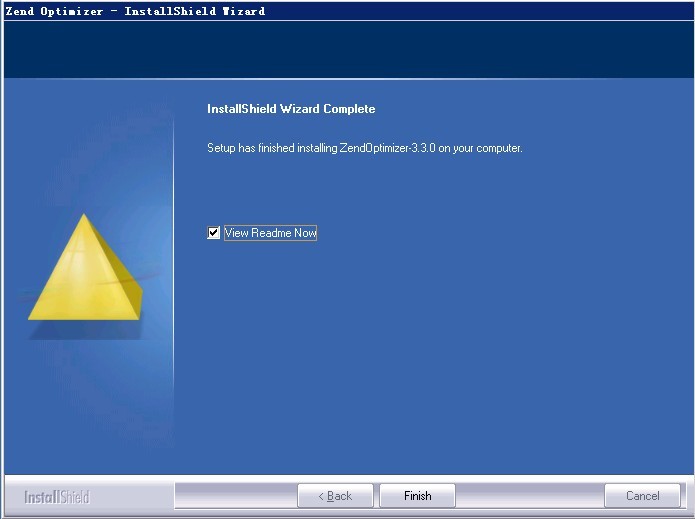Uncheck the View Readme Now checkbox
This screenshot has height=519, width=695.
pyautogui.click(x=213, y=233)
